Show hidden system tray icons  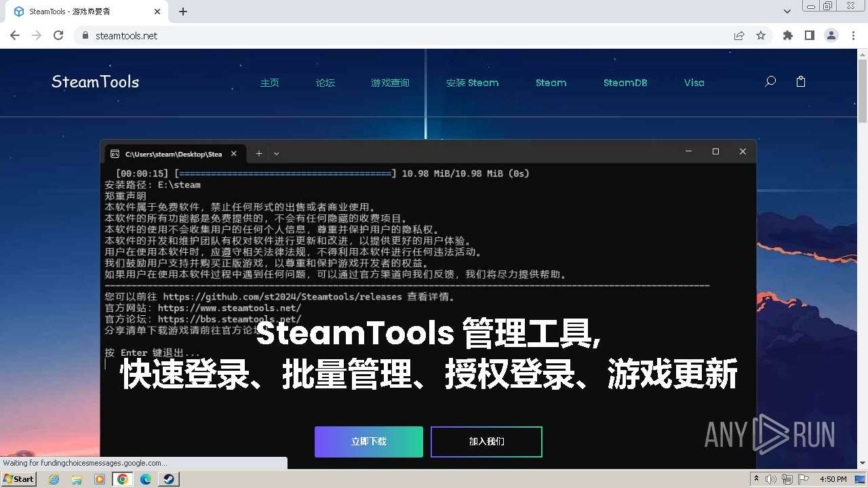pos(757,479)
